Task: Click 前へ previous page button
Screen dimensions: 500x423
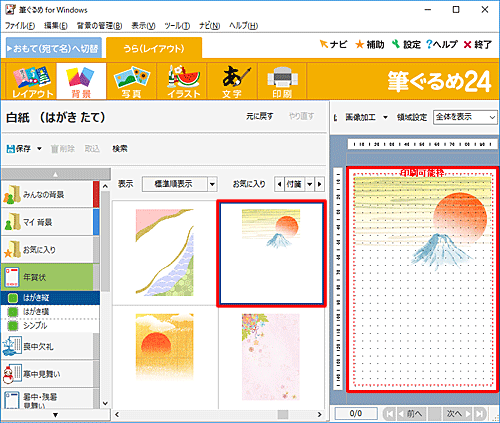Action: point(411,414)
